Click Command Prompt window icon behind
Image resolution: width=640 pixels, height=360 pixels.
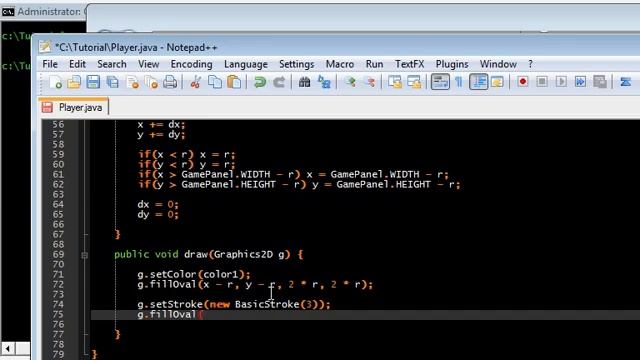coord(8,12)
